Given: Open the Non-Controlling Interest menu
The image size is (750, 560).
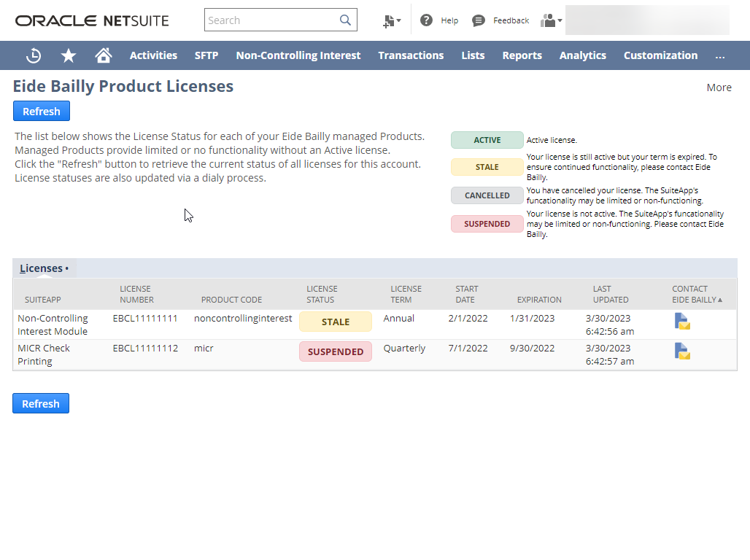Looking at the screenshot, I should (298, 55).
